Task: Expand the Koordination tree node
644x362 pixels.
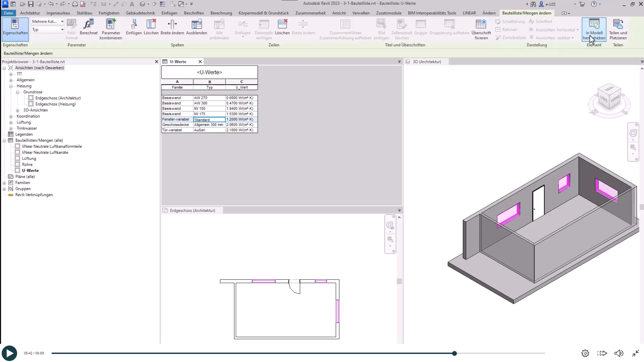Action: tap(11, 117)
